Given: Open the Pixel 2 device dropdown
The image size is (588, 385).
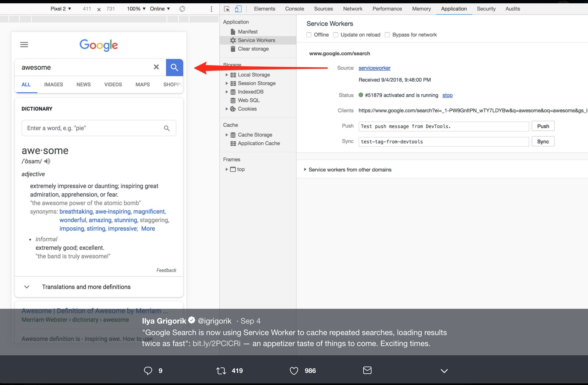Looking at the screenshot, I should coord(61,9).
